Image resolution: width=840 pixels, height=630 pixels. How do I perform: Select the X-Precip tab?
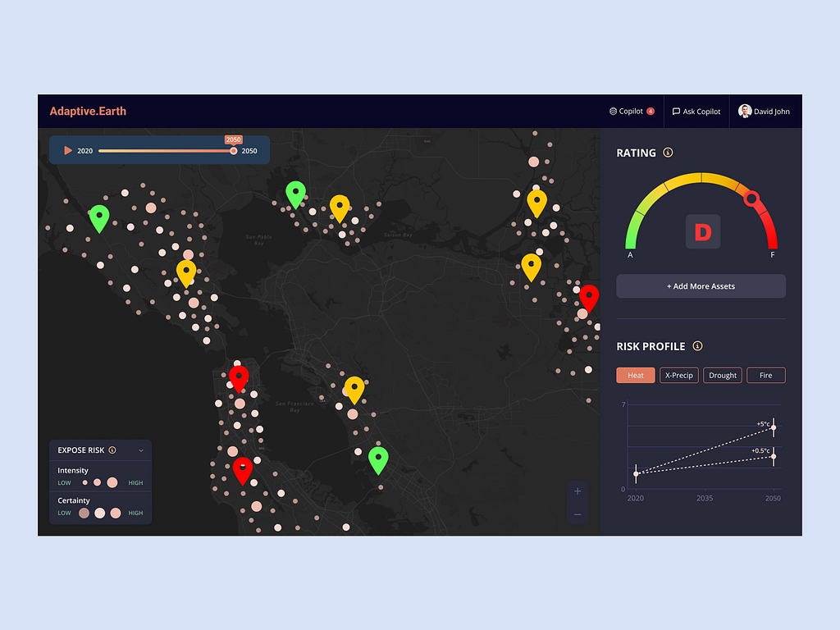click(678, 375)
